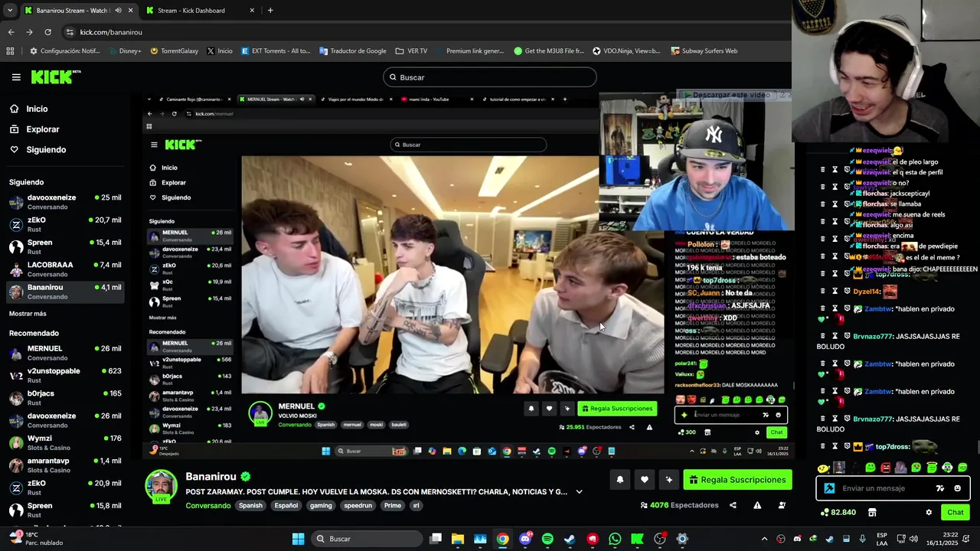
Task: Open amarantavp channel in Recomendado list
Action: [x=65, y=465]
